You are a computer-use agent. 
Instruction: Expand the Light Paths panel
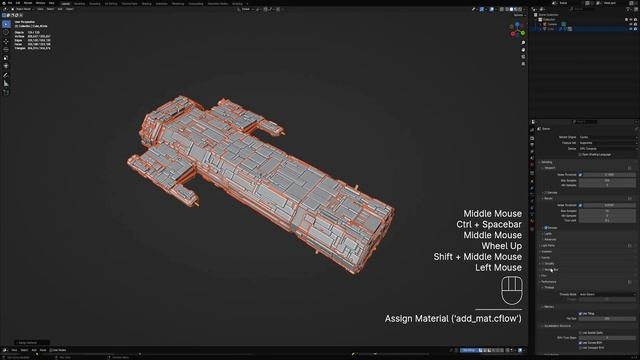(547, 246)
